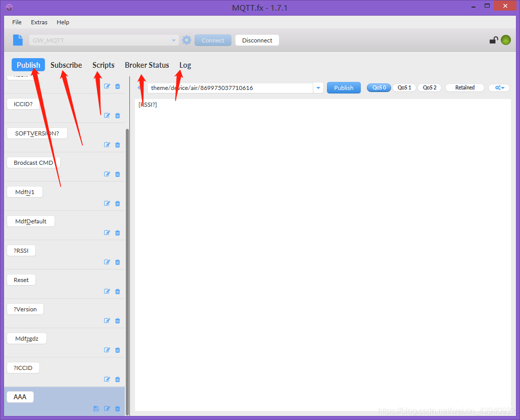The height and width of the screenshot is (420, 520).
Task: Open the File menu
Action: click(x=17, y=22)
